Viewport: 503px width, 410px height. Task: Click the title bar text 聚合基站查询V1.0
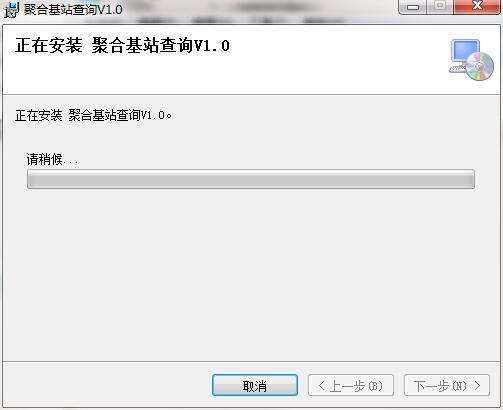click(x=73, y=9)
